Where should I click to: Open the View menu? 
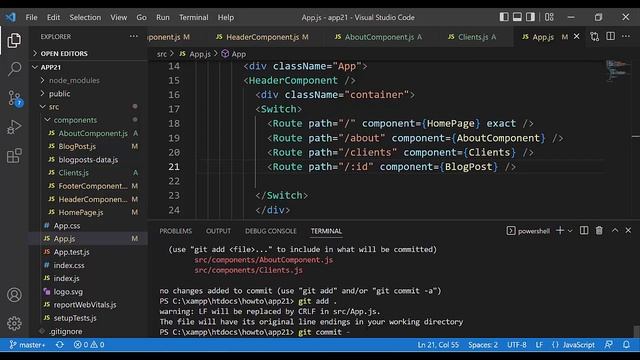118,17
